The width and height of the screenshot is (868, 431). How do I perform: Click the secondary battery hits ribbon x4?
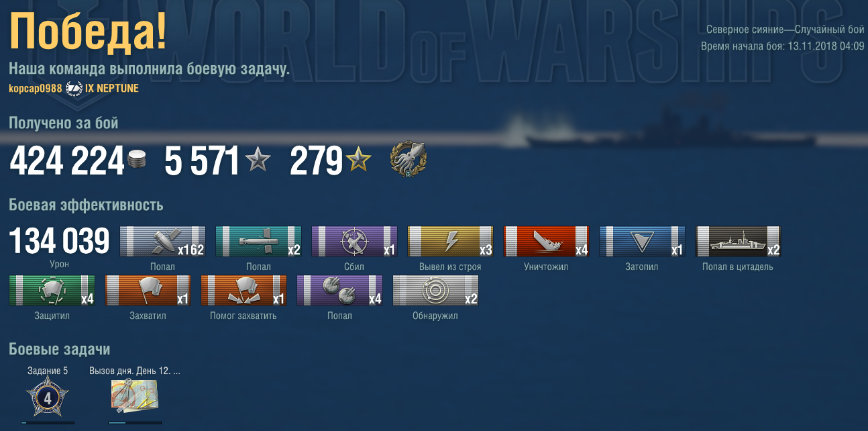(x=339, y=291)
